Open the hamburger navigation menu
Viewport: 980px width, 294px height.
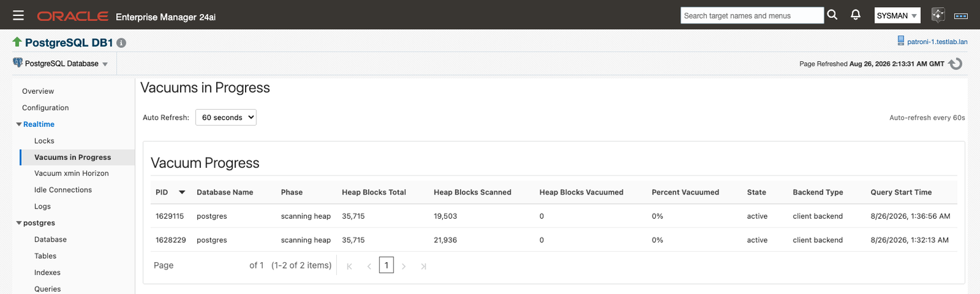click(x=19, y=15)
